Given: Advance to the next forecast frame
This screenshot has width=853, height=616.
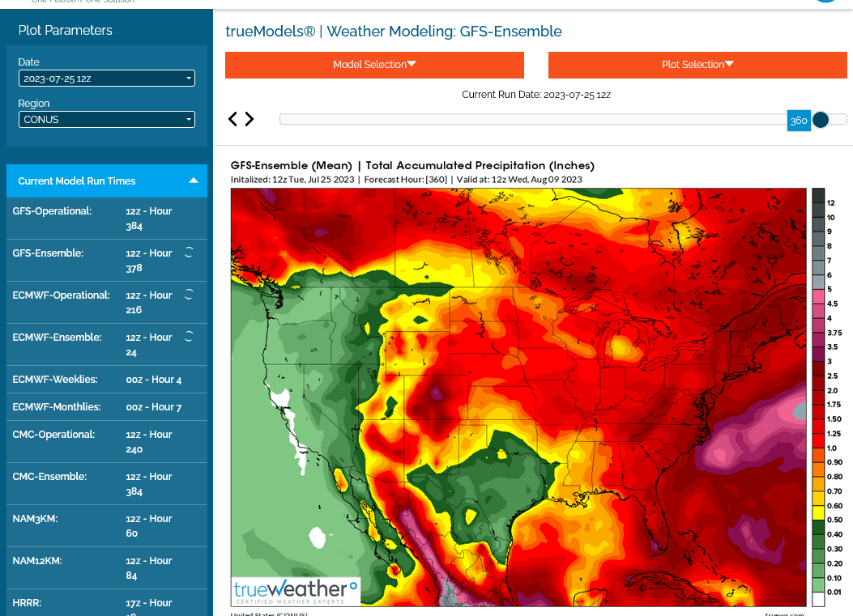Looking at the screenshot, I should (250, 119).
